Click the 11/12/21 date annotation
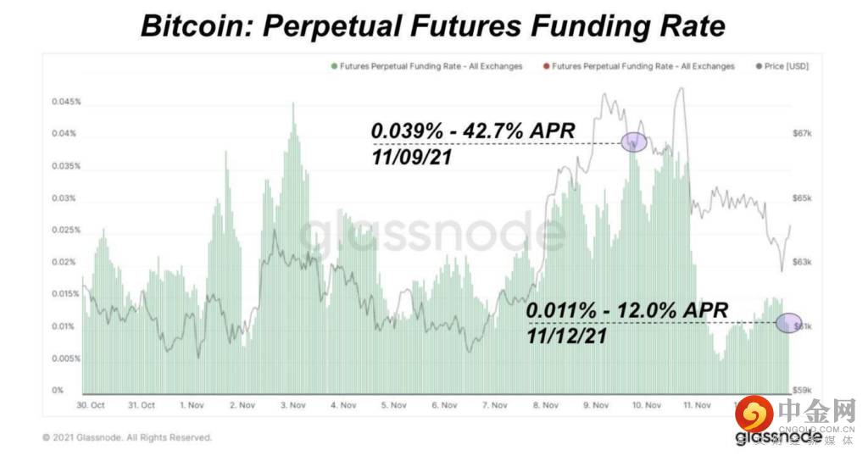The height and width of the screenshot is (456, 868). click(568, 336)
